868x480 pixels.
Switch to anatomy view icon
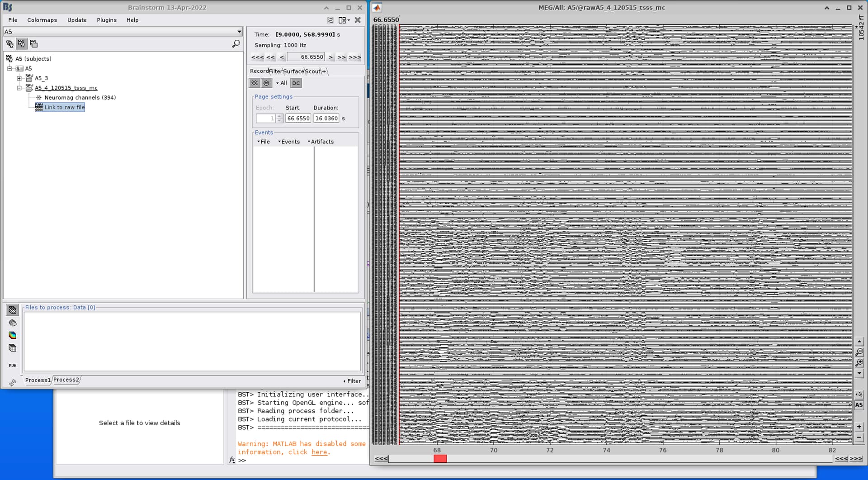[9, 44]
